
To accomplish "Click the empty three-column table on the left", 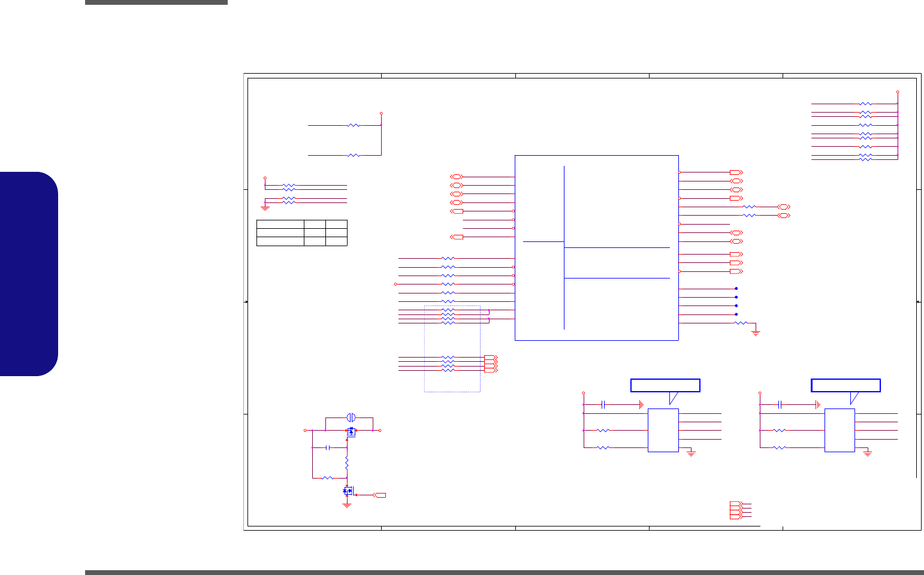I will pos(302,232).
